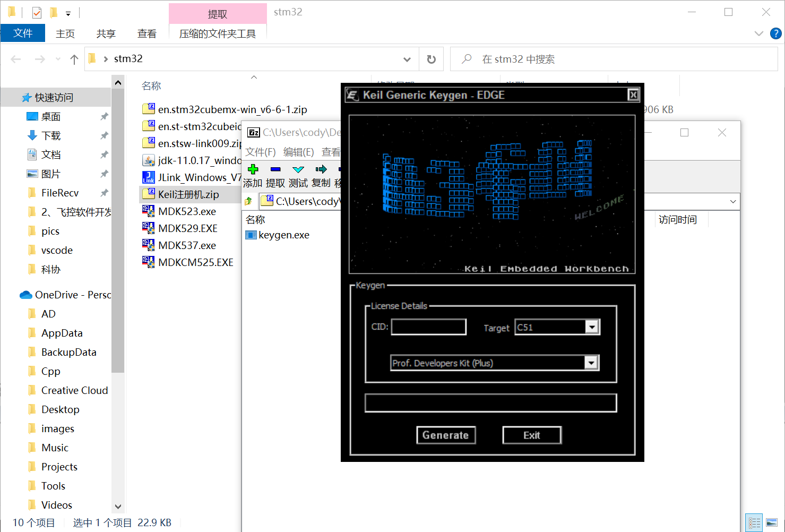
Task: Open the Prof. Developers Kit (Plus) dropdown
Action: (x=591, y=363)
